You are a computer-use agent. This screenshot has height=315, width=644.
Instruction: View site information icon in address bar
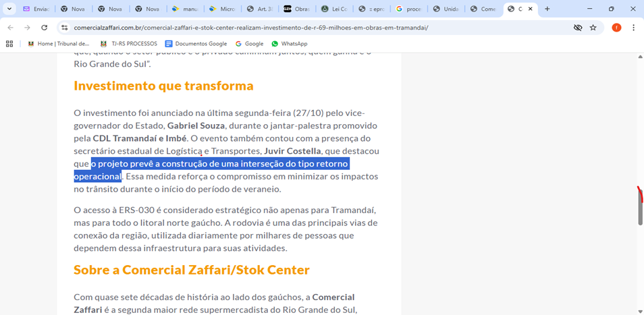coord(64,28)
